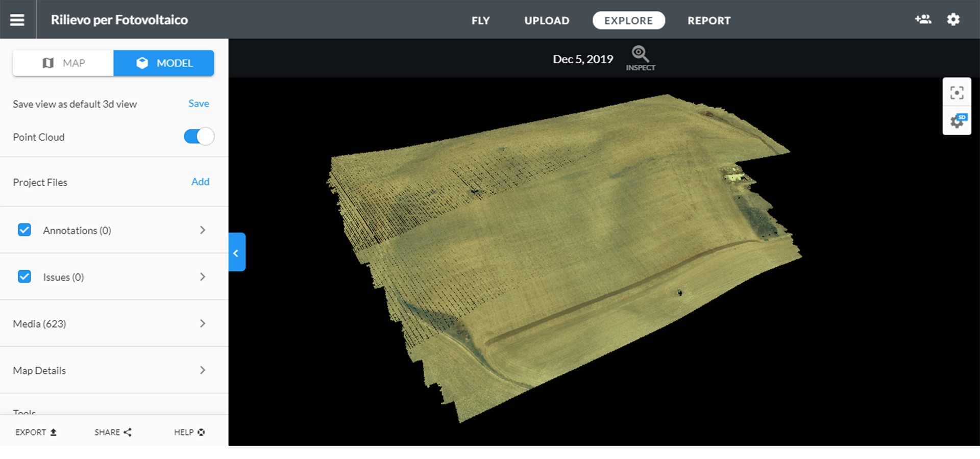This screenshot has height=459, width=980.
Task: Collapse the sidebar with arrow handle
Action: (236, 252)
